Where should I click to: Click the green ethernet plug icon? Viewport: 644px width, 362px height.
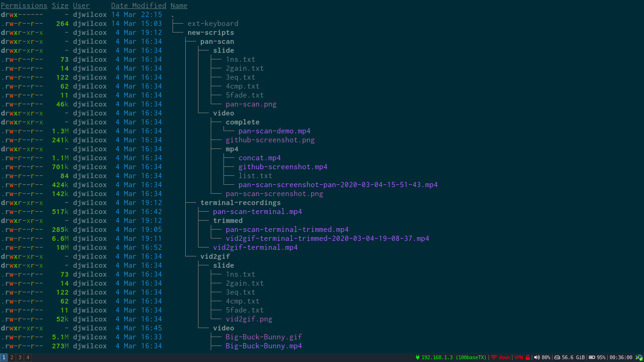(x=418, y=357)
